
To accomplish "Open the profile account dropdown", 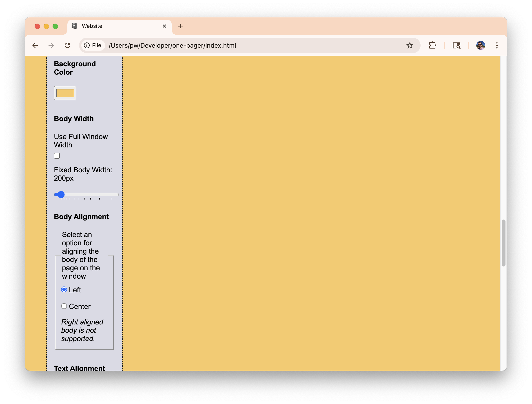I will click(x=480, y=45).
